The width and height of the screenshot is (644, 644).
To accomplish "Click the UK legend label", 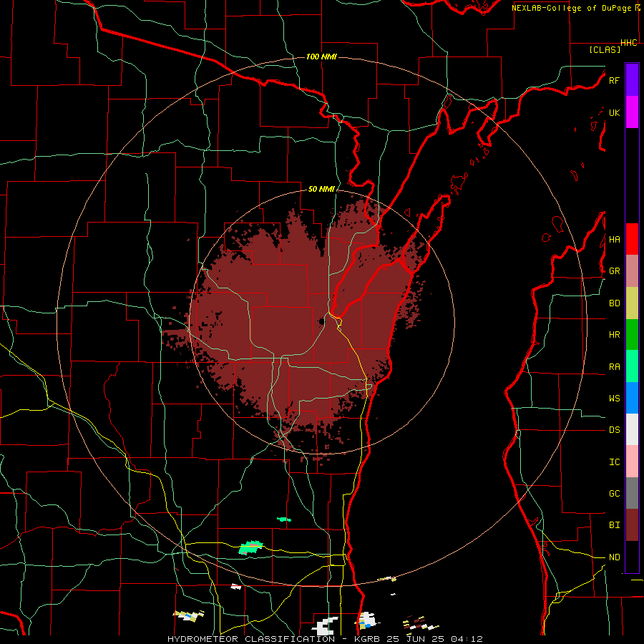I will pyautogui.click(x=614, y=112).
